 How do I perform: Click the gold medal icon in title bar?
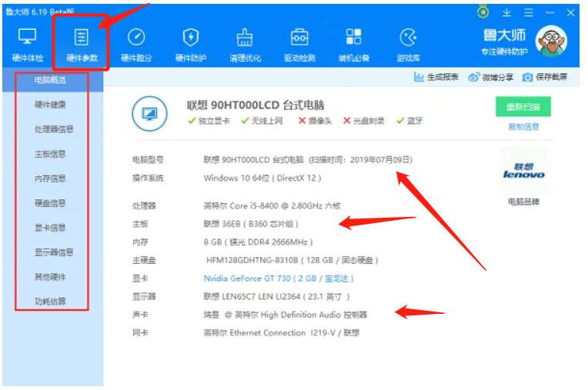(x=483, y=12)
